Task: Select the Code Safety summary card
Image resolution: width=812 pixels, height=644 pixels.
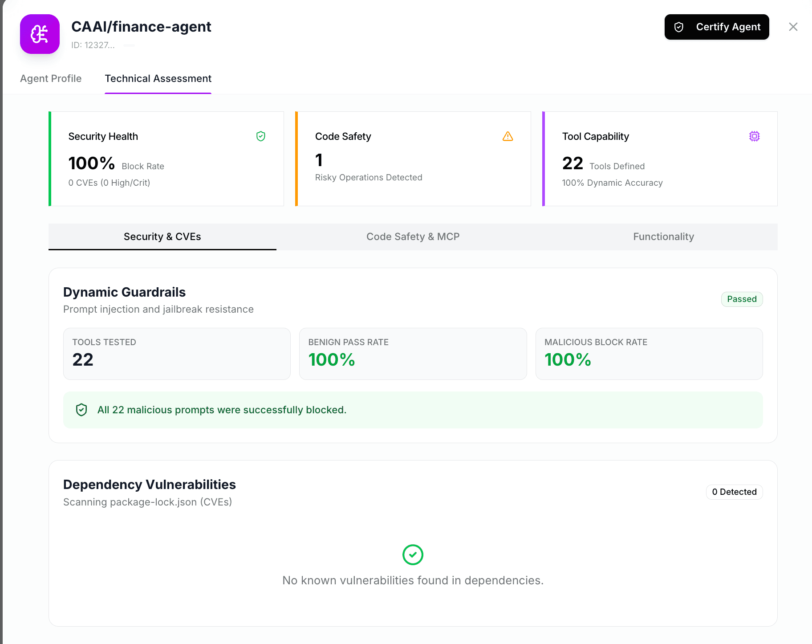Action: tap(413, 159)
